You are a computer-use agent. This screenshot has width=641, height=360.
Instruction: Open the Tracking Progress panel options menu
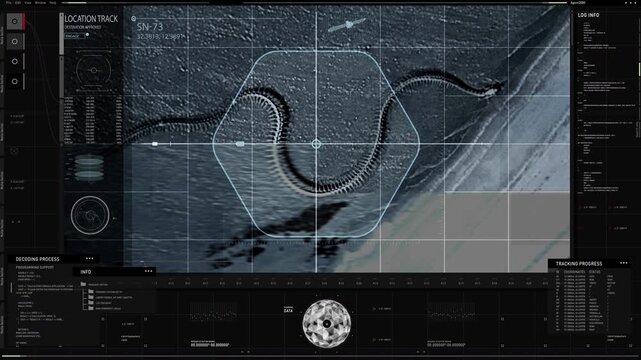point(623,263)
